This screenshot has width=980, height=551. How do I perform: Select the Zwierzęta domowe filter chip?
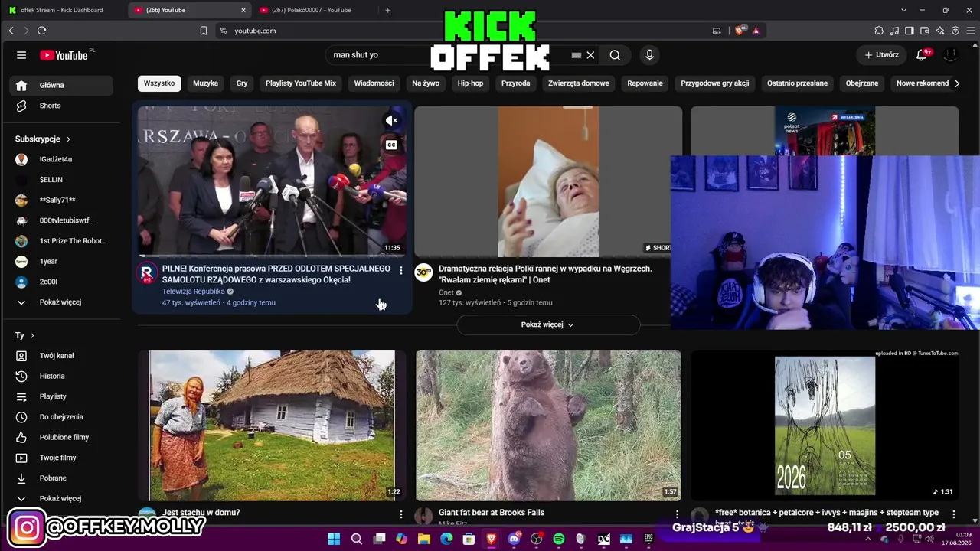pos(579,83)
